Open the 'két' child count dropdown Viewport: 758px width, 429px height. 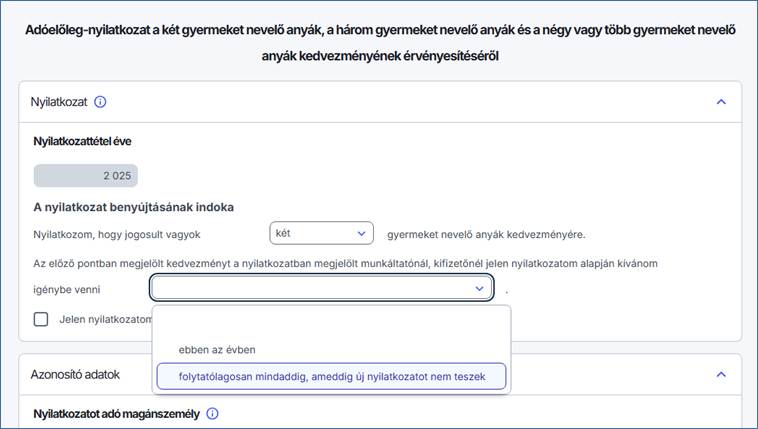click(x=321, y=234)
